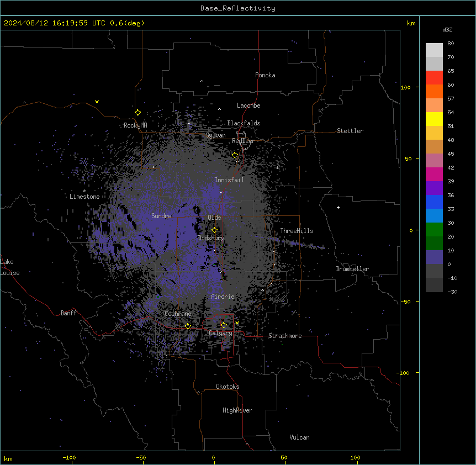Select the slate-purple 0-10 dBZ swatch
The image size is (476, 465).
point(434,257)
